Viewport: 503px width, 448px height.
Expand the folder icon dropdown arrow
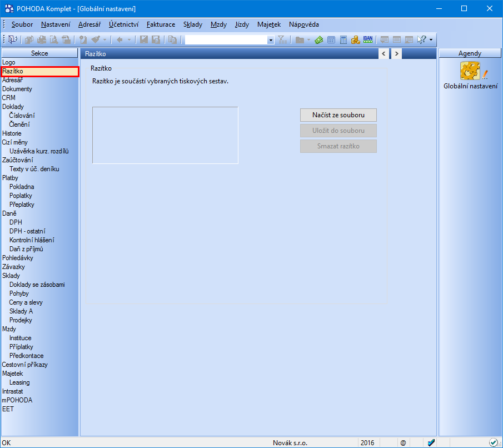[x=308, y=40]
